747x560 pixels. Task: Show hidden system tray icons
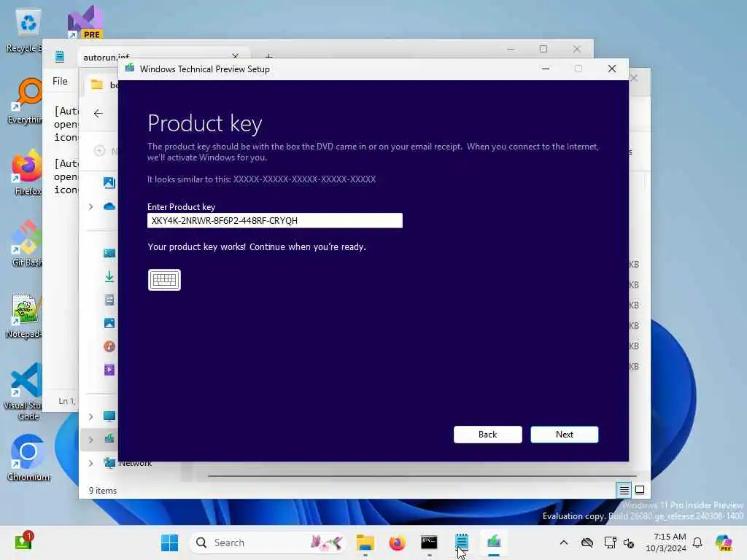point(564,542)
